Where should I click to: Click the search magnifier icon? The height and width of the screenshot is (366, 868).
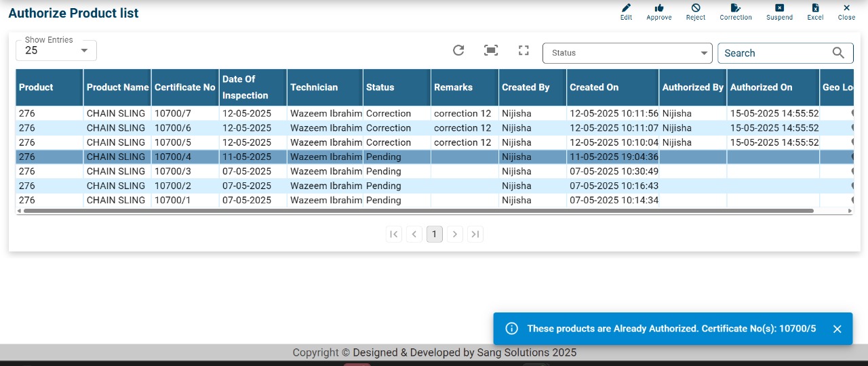[838, 53]
